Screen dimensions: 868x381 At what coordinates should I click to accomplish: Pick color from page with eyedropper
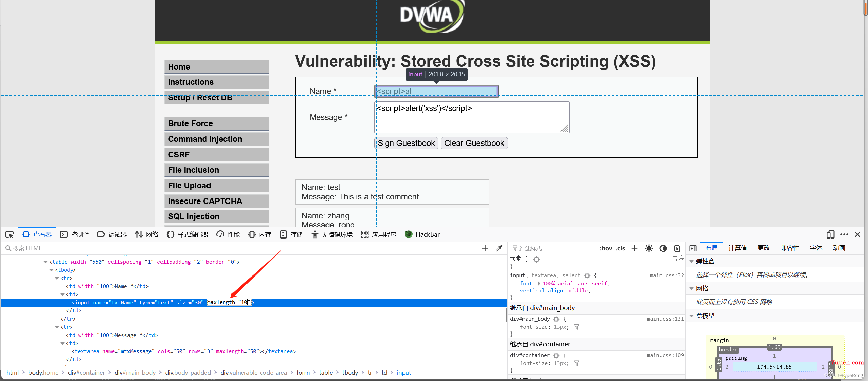click(499, 248)
